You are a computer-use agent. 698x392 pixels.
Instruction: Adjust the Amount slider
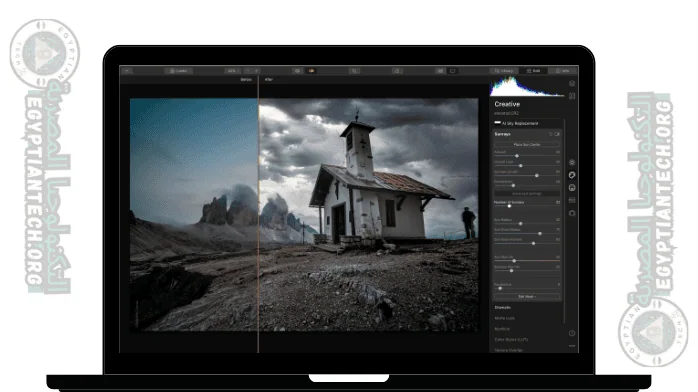point(527,156)
